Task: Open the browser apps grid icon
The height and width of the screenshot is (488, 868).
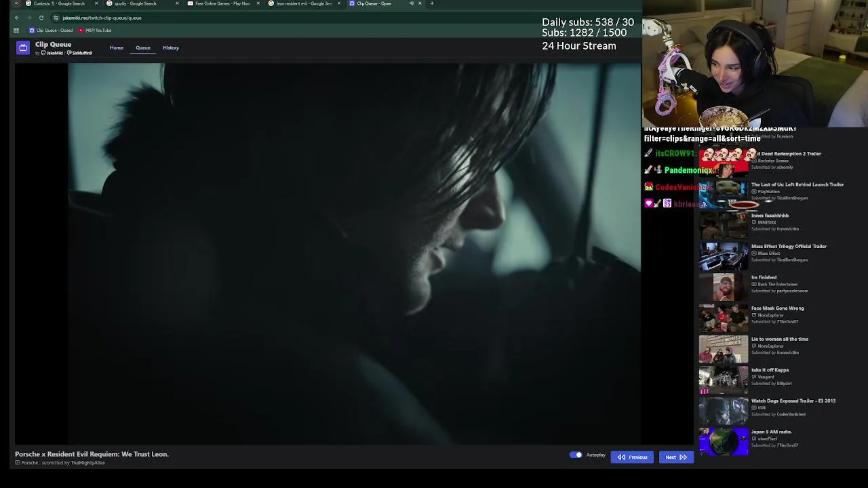Action: [16, 30]
